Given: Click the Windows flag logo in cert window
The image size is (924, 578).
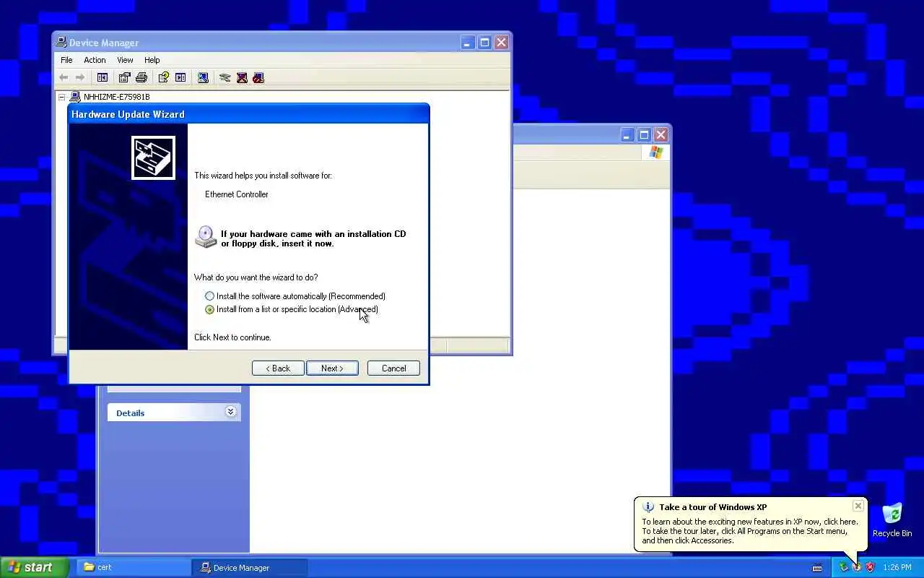Looking at the screenshot, I should [655, 152].
